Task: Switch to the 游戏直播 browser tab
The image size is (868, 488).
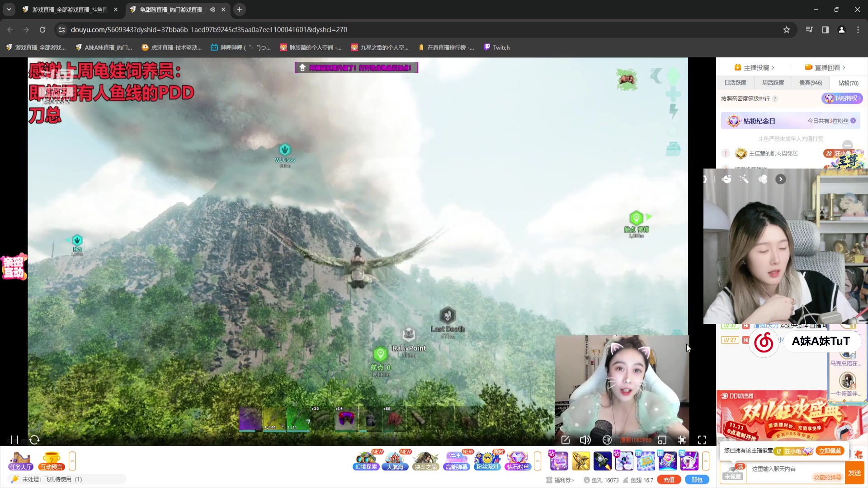Action: (x=70, y=9)
